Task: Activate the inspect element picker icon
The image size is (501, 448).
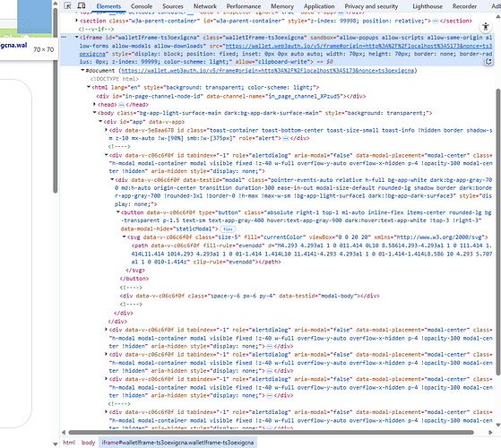Action: click(67, 5)
